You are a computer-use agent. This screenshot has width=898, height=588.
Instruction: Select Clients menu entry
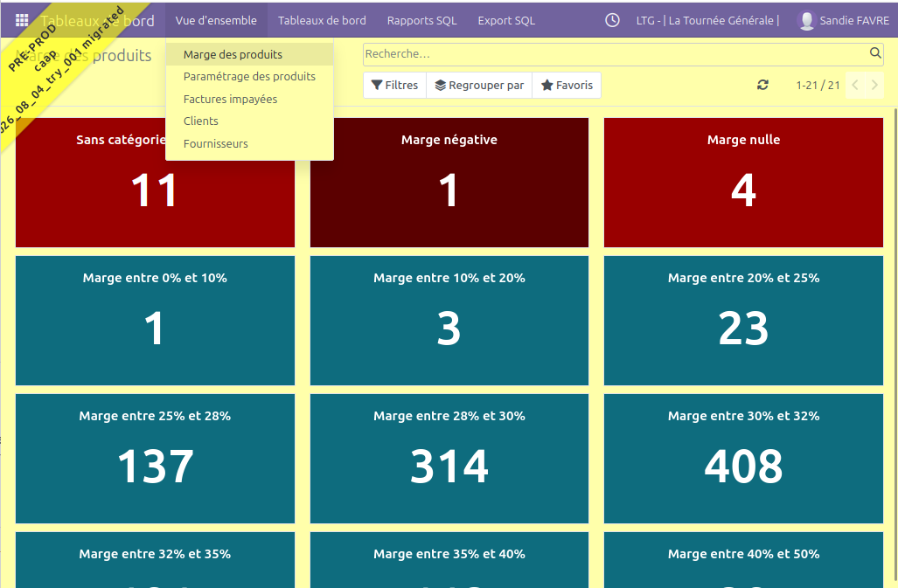coord(249,121)
